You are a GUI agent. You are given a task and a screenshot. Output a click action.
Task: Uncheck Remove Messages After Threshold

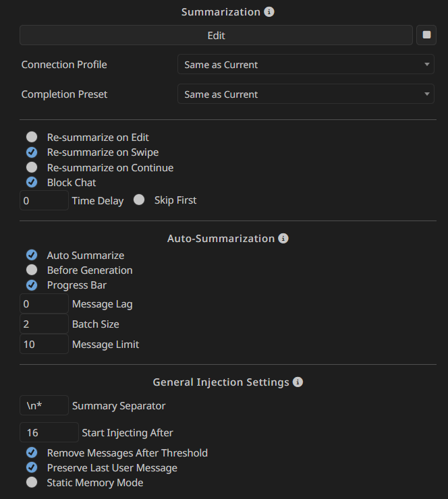pyautogui.click(x=32, y=452)
